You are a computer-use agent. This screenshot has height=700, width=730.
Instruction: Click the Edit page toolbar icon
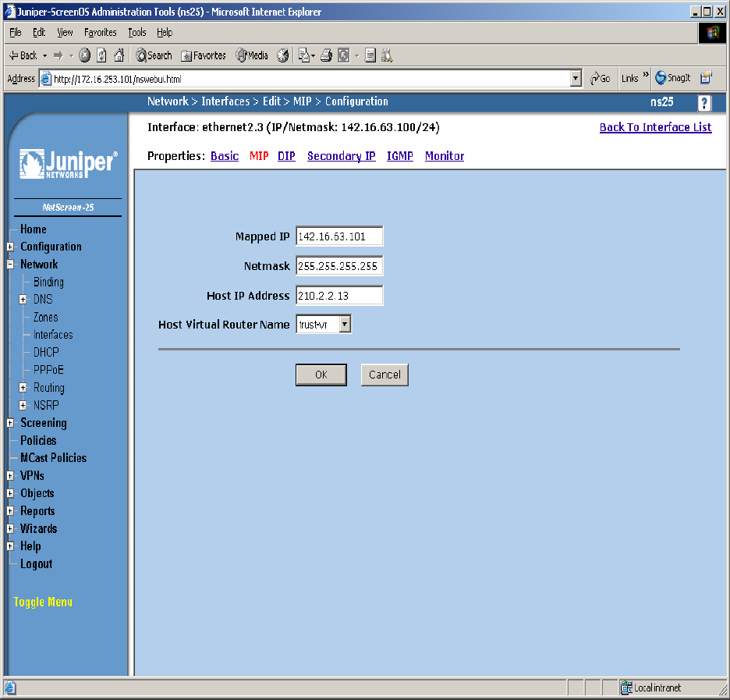pos(344,56)
